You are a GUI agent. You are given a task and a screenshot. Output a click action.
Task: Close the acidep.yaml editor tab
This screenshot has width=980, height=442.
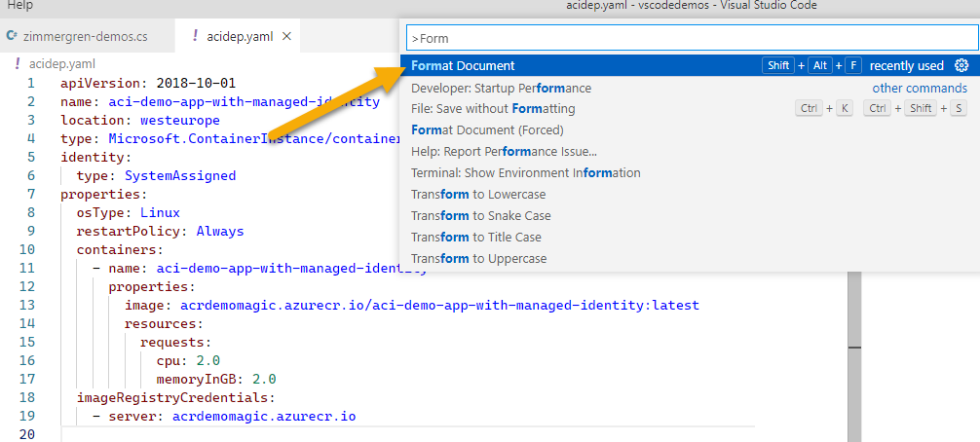pos(286,37)
